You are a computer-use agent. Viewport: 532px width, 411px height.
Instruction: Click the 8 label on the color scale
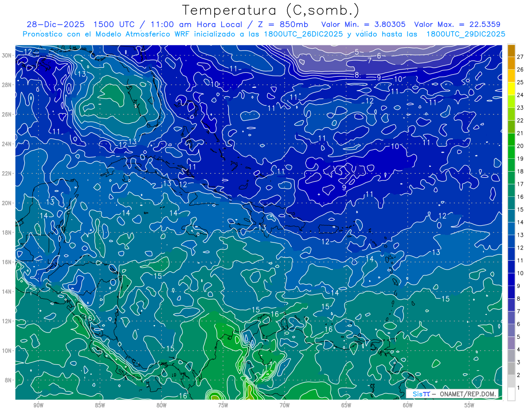(519, 299)
